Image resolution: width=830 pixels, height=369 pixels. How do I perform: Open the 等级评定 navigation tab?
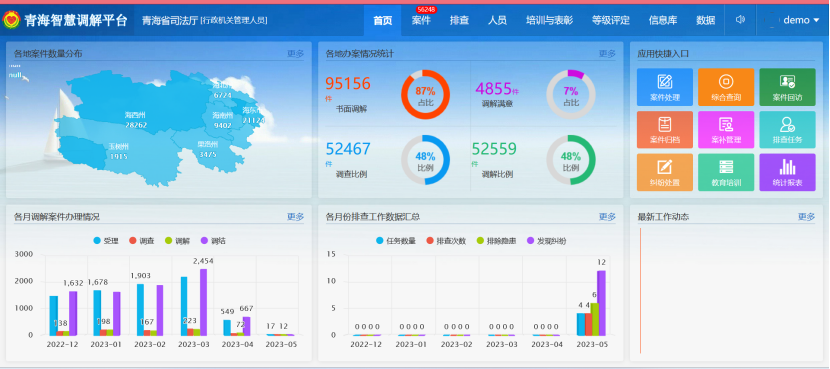pos(611,20)
